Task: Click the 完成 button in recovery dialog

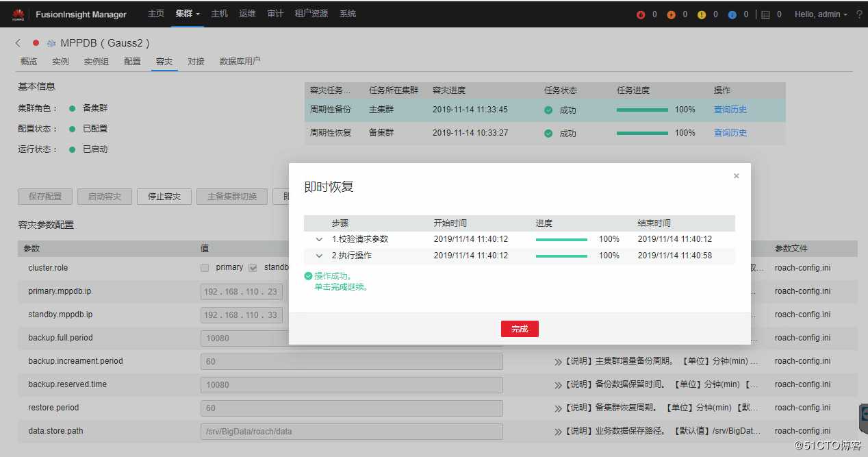Action: (520, 329)
